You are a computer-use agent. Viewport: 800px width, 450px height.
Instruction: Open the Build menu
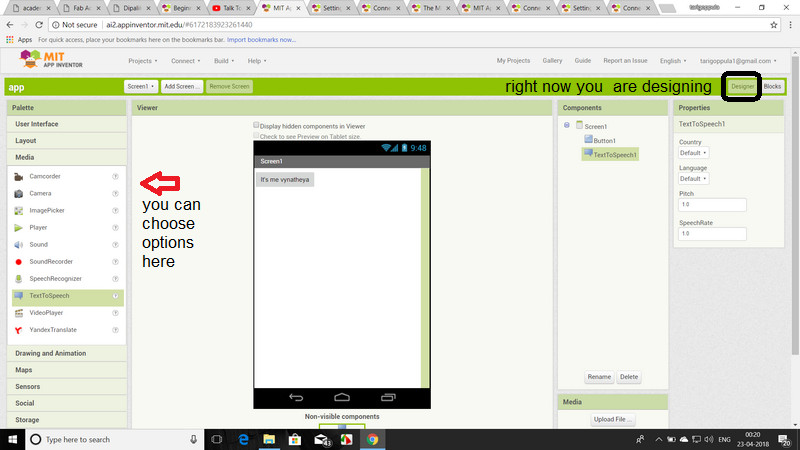[x=223, y=61]
